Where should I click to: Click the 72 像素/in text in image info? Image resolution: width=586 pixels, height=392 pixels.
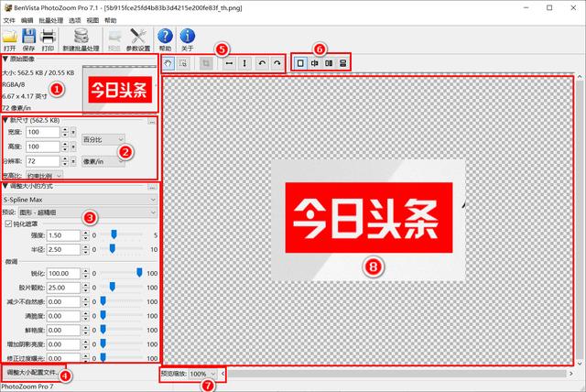[16, 108]
